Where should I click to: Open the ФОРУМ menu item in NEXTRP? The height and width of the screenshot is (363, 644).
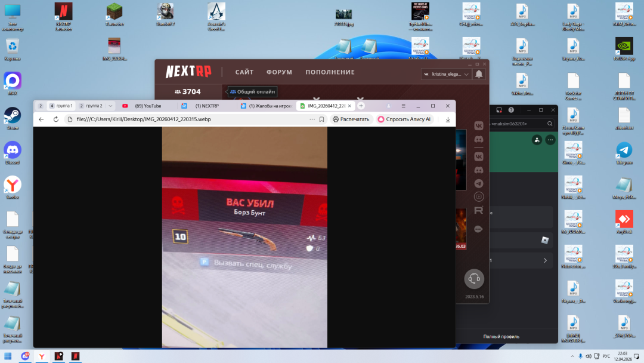(279, 72)
